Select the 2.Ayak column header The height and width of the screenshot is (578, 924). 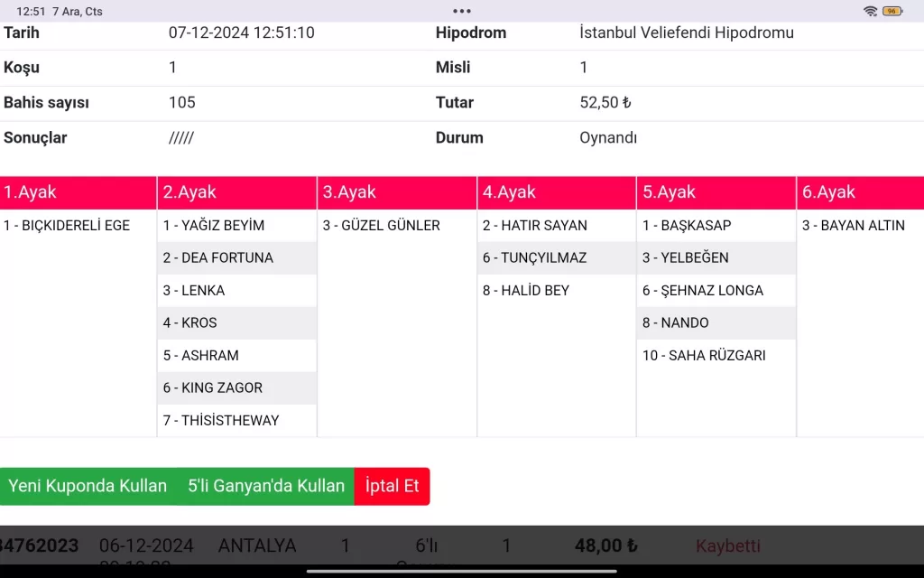pos(237,192)
